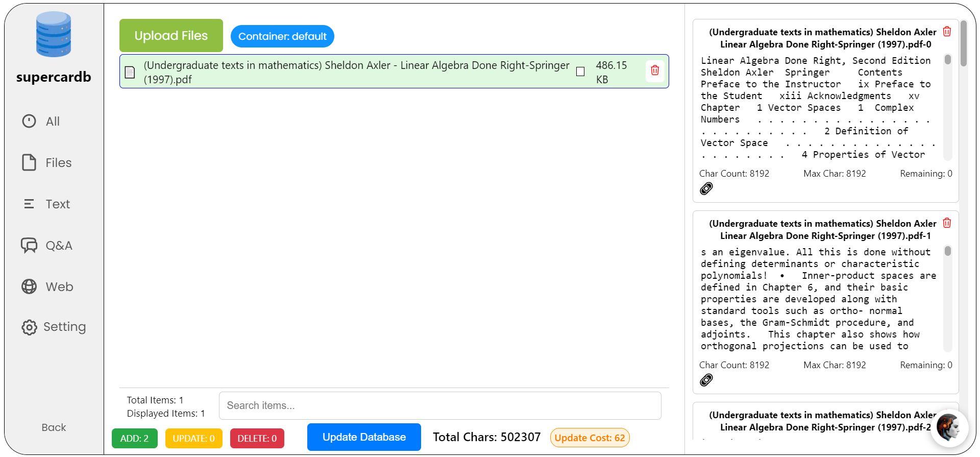Click the Update Database button
Screen dimensions: 980x457
(x=364, y=437)
